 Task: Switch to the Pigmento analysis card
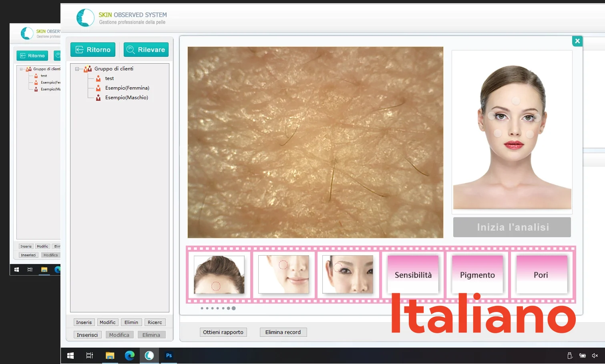[x=477, y=275]
